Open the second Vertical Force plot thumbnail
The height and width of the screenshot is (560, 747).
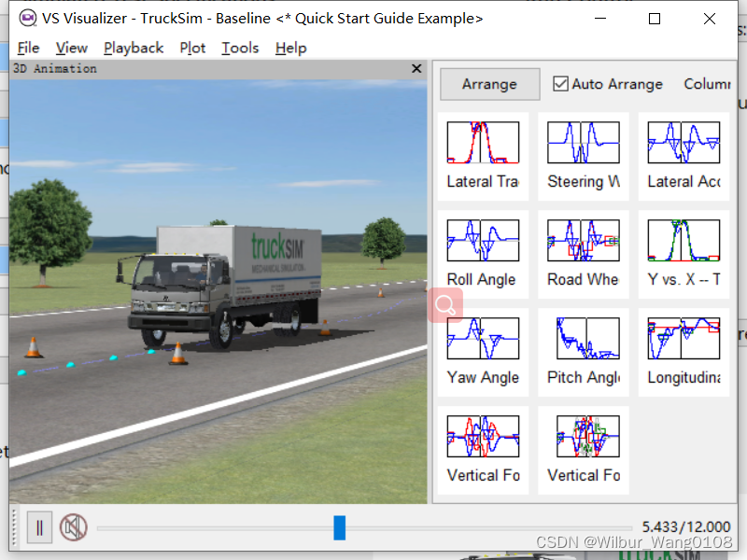584,451
